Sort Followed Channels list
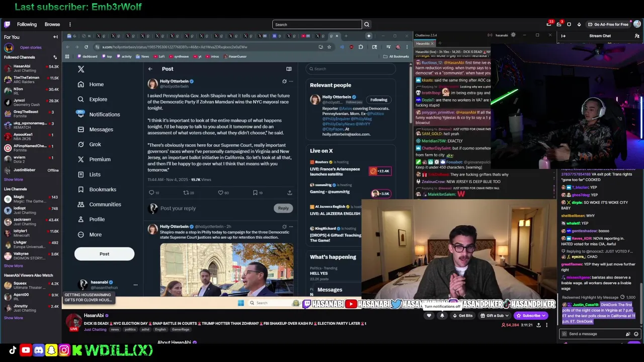This screenshot has height=362, width=644. (55, 57)
